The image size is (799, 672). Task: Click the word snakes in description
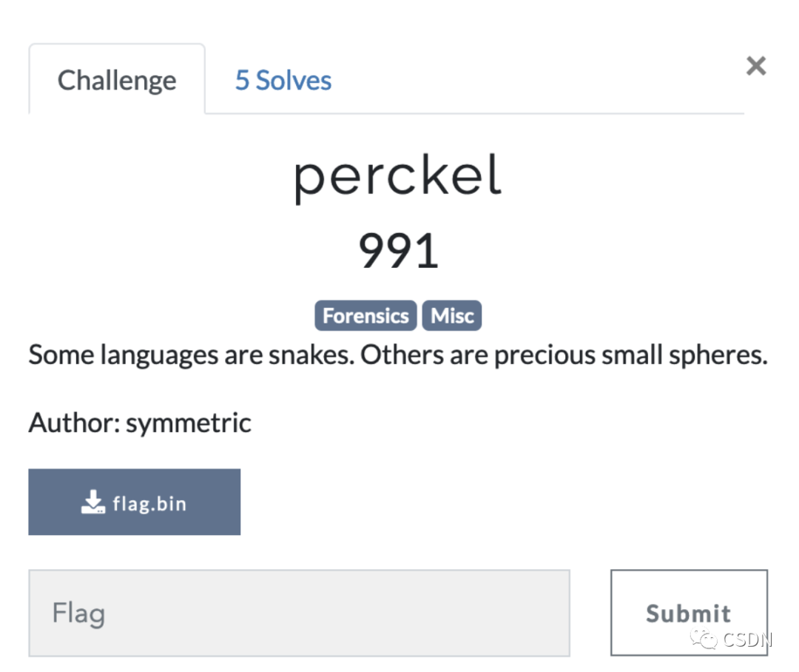tap(311, 355)
